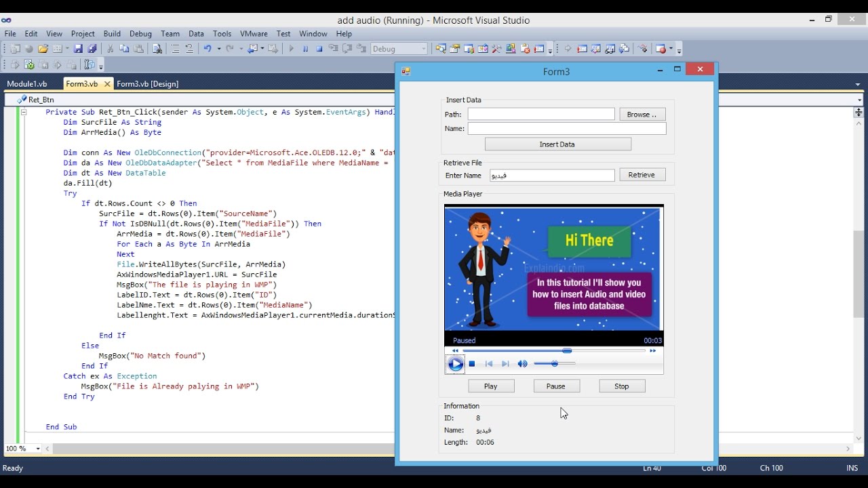Viewport: 868px width, 488px height.
Task: Open the Properties Window toolbar icon
Action: coord(455,49)
